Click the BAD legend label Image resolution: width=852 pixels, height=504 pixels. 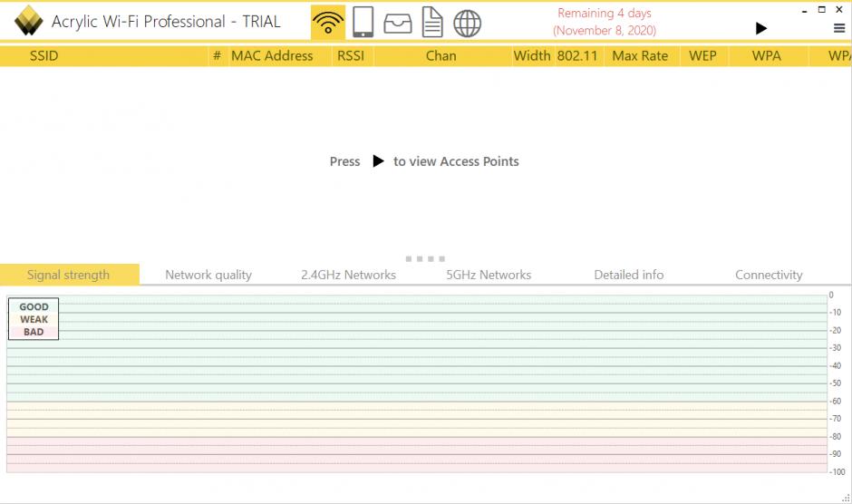coord(34,332)
